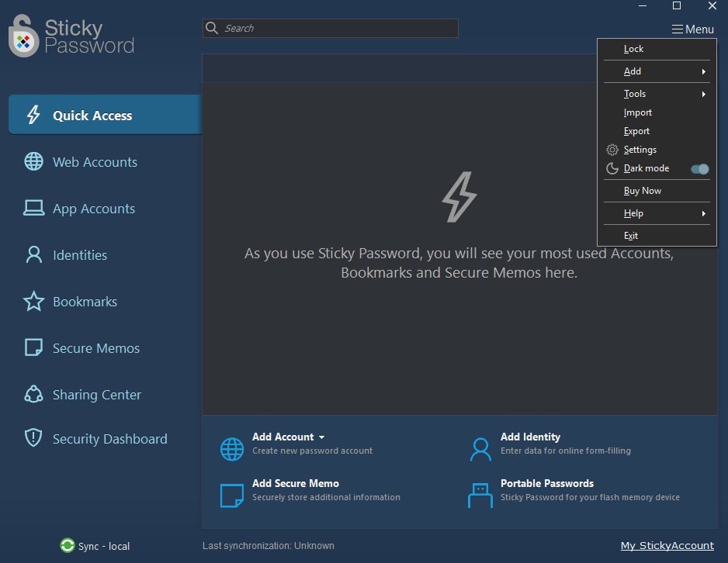This screenshot has height=563, width=728.
Task: Click the Add Account globe icon
Action: [x=232, y=449]
